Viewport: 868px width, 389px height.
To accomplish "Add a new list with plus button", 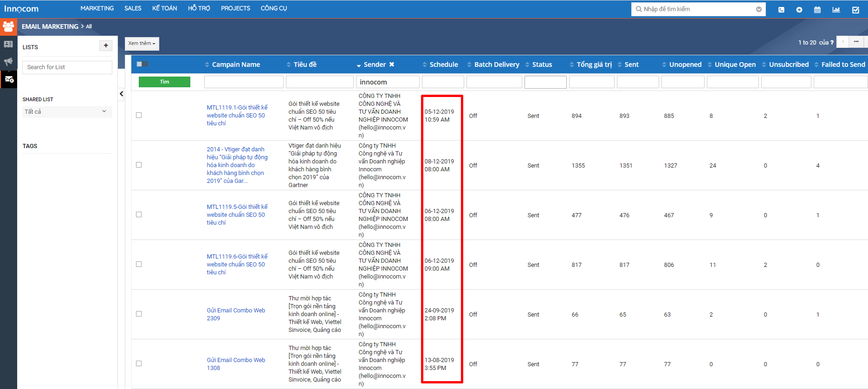I will [106, 45].
